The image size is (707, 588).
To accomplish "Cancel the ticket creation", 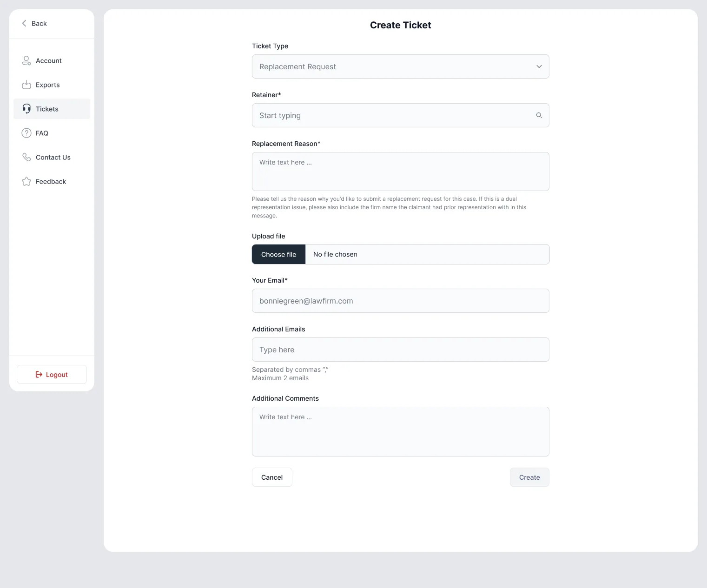I will 272,477.
